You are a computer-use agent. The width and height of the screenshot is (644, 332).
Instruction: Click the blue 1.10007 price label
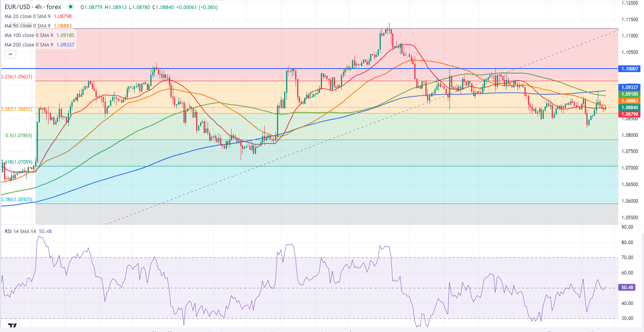pyautogui.click(x=630, y=69)
